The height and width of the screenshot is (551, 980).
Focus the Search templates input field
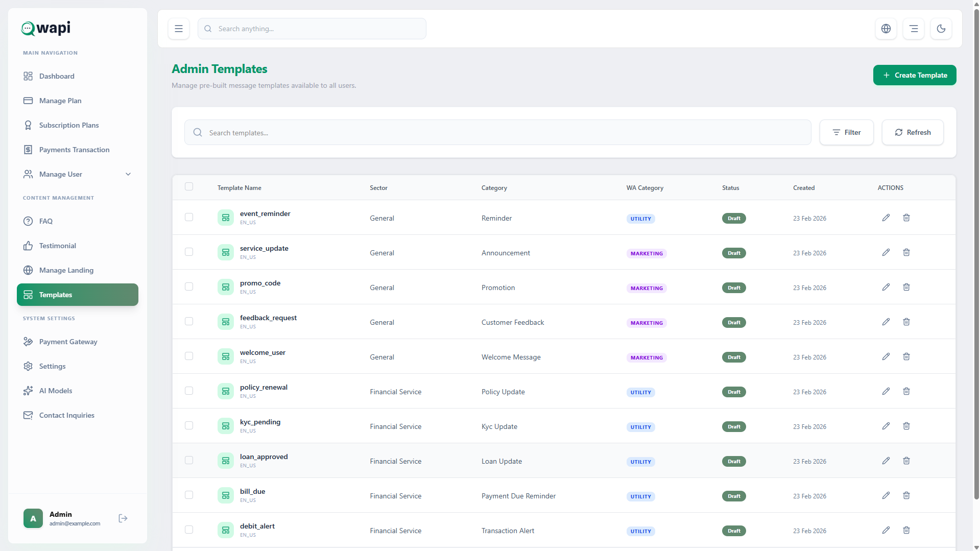tap(497, 133)
